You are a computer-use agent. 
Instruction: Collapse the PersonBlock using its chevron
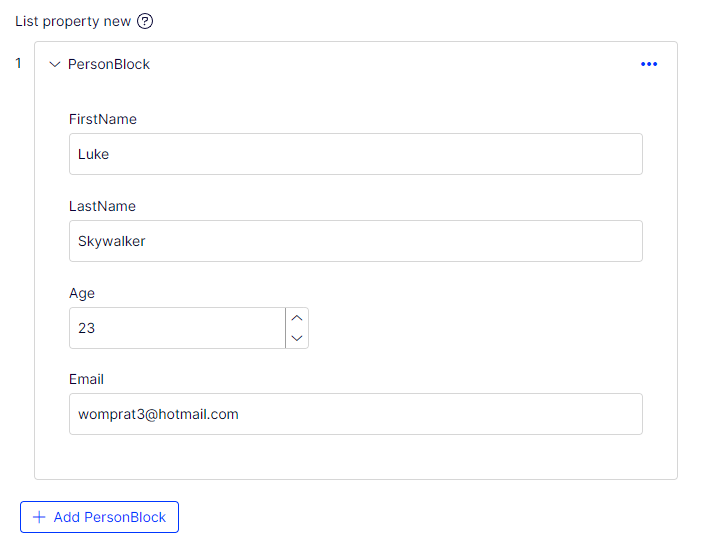[x=55, y=64]
